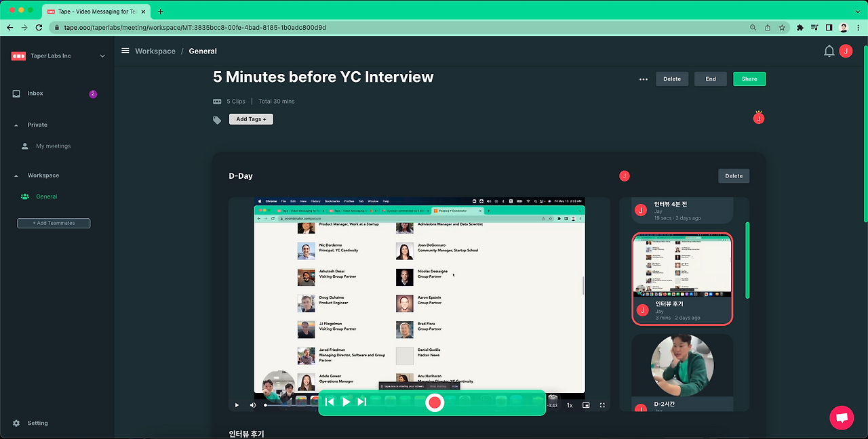Click the address bar URL
The width and height of the screenshot is (868, 439).
point(195,27)
